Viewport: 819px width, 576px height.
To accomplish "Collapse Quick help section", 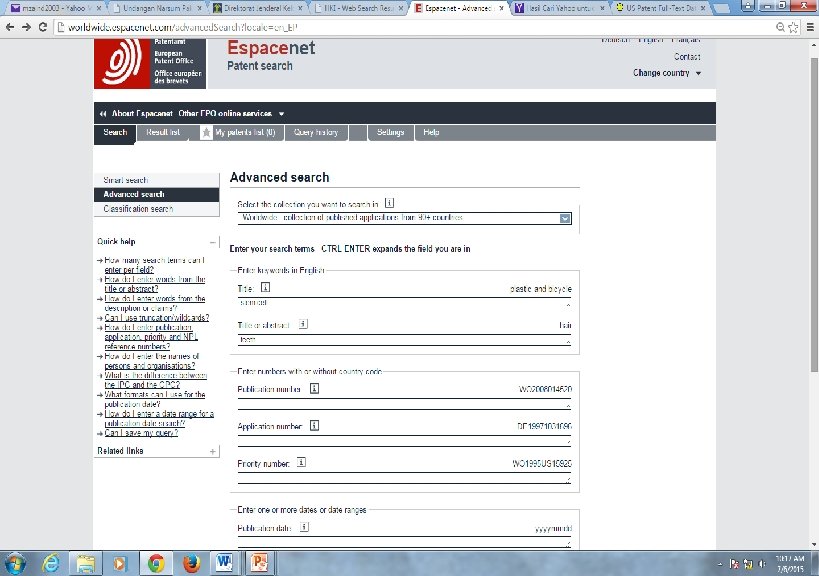I will 213,242.
